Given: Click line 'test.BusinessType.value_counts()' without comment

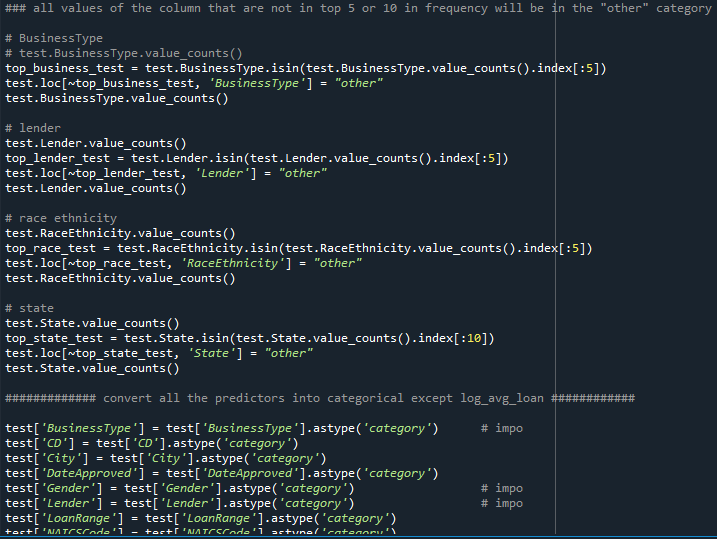Looking at the screenshot, I should (117, 98).
